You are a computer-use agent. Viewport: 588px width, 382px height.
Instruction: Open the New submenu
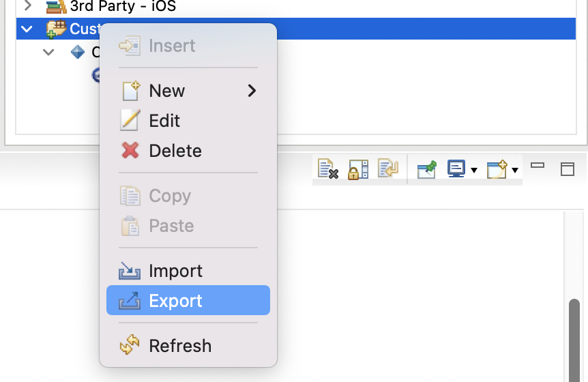(x=188, y=91)
